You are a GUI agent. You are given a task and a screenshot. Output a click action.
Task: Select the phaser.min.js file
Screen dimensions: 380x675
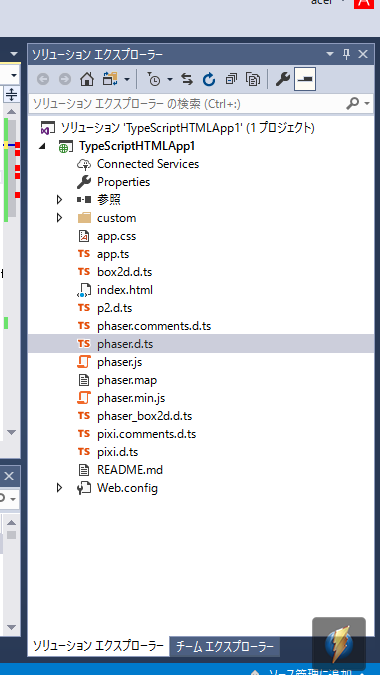131,398
